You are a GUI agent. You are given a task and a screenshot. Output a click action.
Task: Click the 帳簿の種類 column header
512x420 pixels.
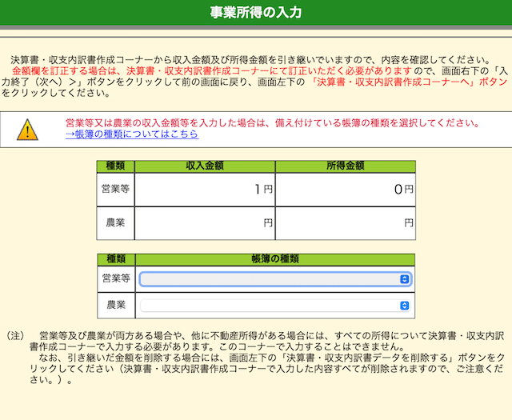click(275, 259)
